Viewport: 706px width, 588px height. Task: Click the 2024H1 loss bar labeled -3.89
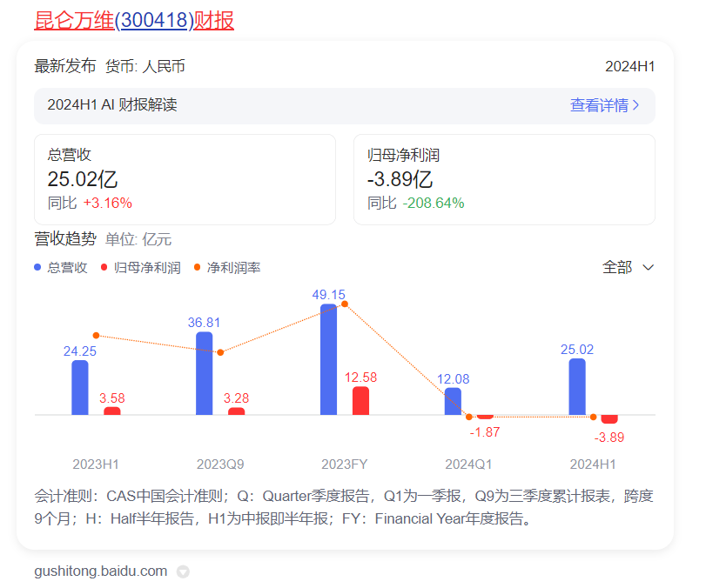(609, 419)
